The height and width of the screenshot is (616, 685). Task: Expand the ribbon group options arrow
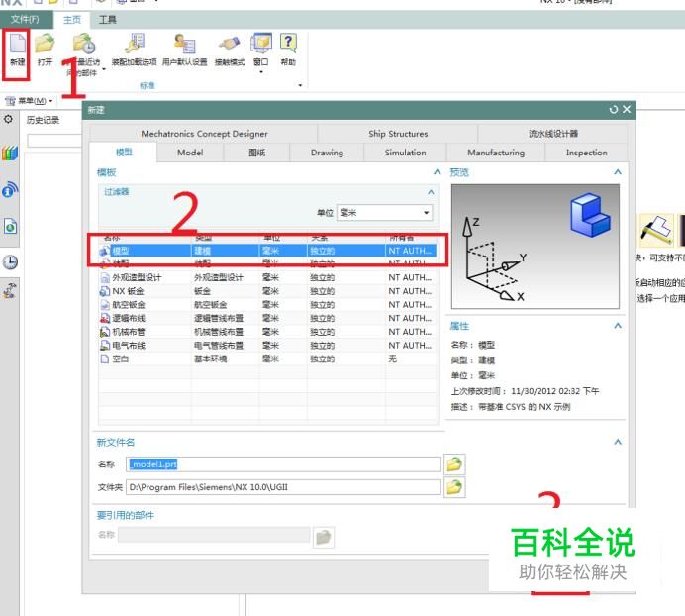pos(300,85)
